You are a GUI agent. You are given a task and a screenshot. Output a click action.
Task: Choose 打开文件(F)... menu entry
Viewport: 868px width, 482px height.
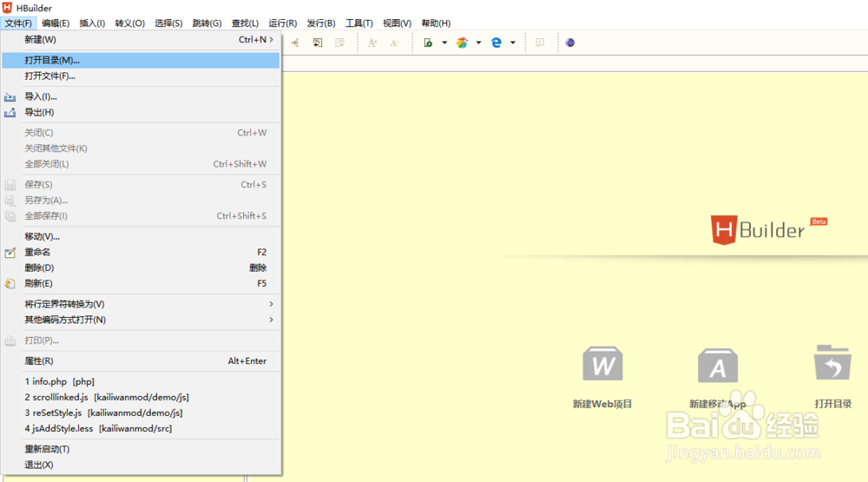pos(141,76)
